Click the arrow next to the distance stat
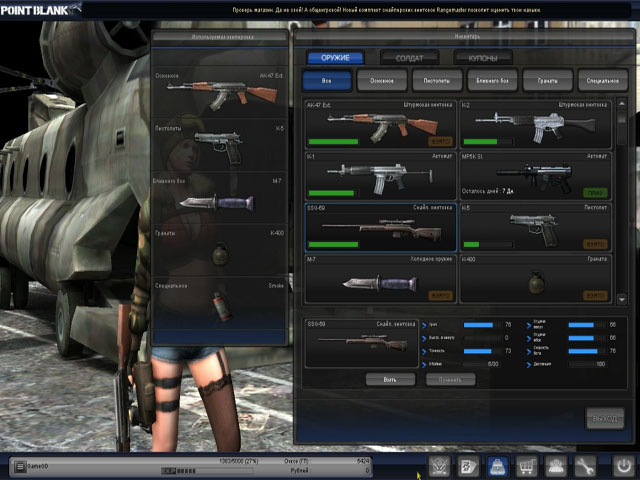640x480 pixels. [x=529, y=364]
